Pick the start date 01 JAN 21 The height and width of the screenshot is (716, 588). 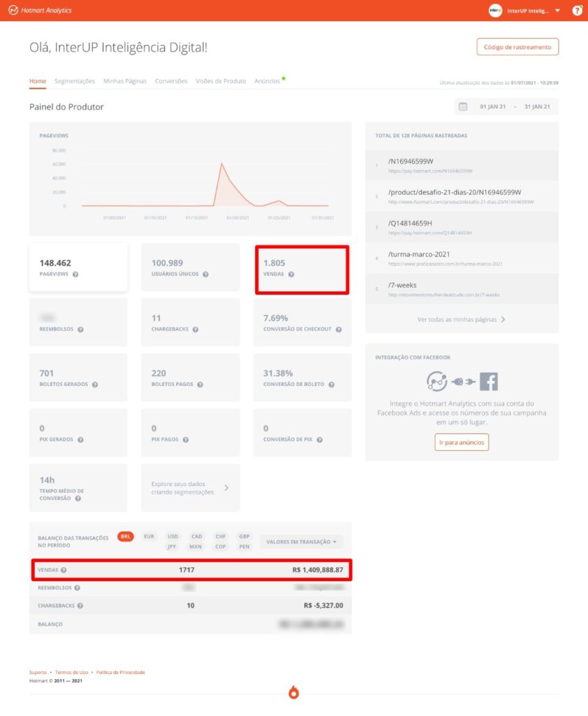pos(493,107)
